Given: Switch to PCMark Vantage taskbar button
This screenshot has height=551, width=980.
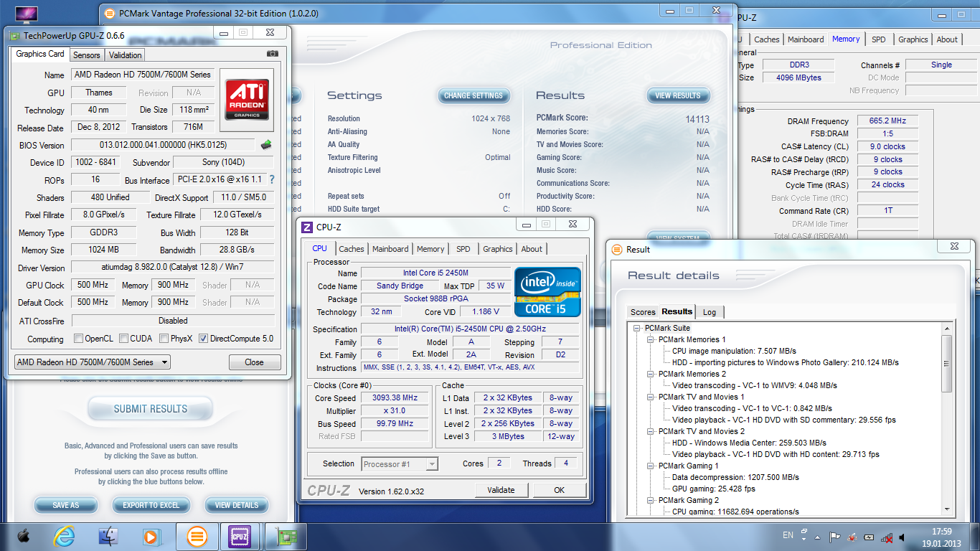Looking at the screenshot, I should [197, 536].
